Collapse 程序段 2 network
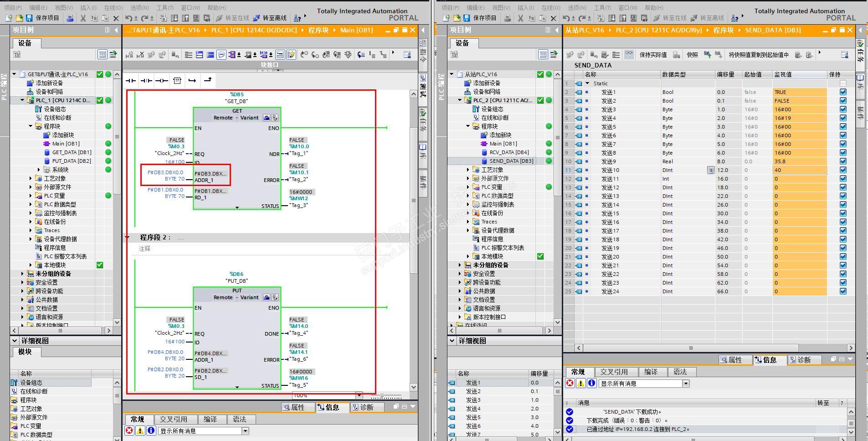 [128, 238]
